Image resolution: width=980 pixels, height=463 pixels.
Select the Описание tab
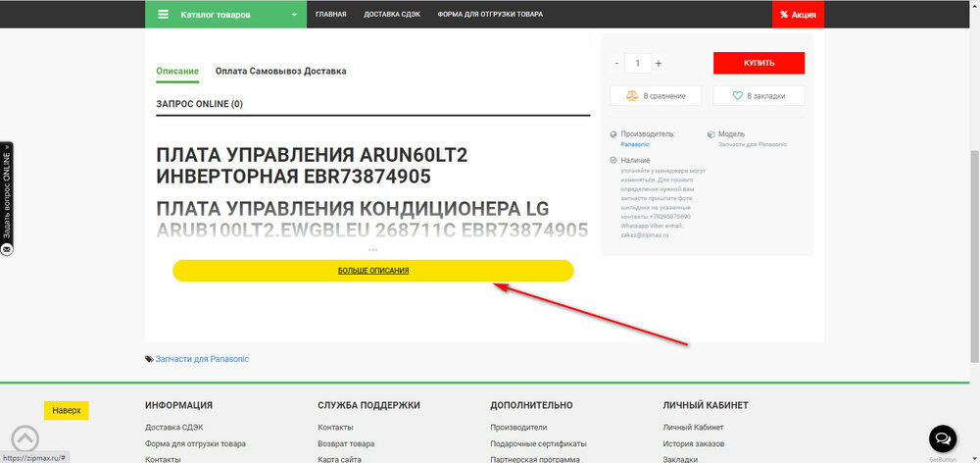177,71
